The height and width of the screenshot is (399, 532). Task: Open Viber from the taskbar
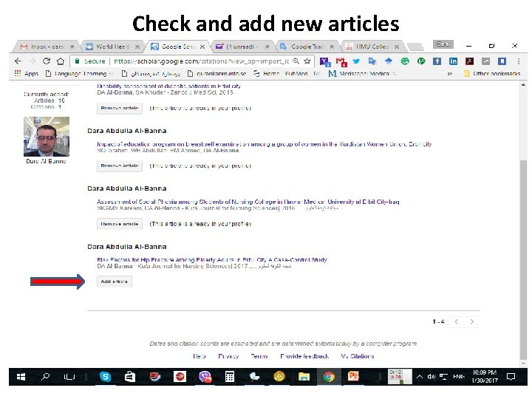(x=205, y=377)
